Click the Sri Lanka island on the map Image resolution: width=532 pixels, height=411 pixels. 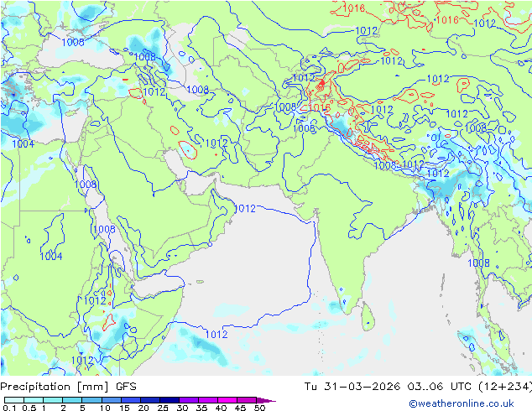(368, 317)
